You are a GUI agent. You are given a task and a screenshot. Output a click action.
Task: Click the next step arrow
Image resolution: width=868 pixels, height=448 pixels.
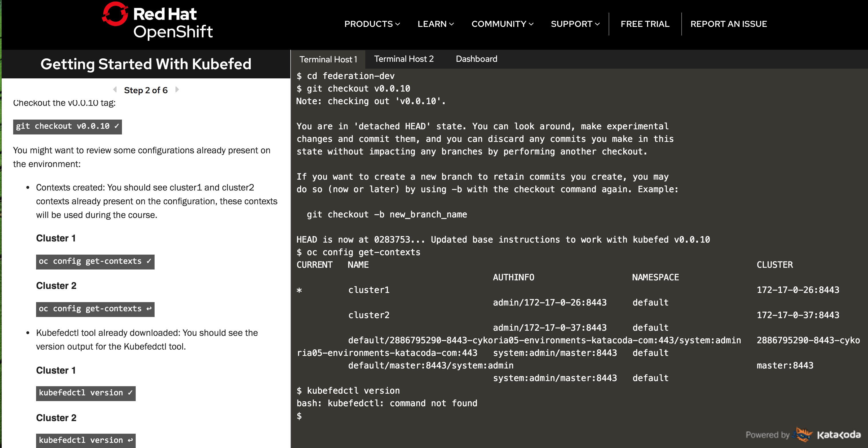pyautogui.click(x=177, y=89)
